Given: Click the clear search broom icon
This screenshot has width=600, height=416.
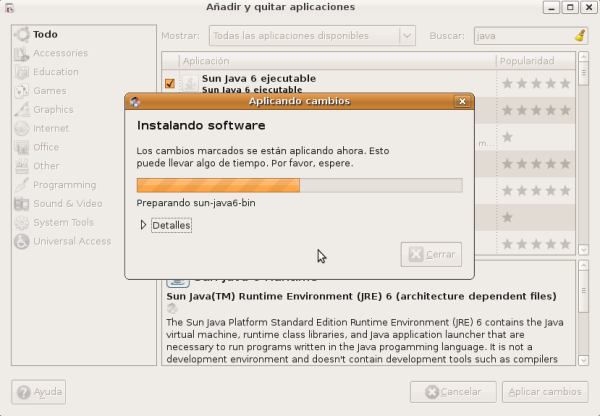Looking at the screenshot, I should click(580, 35).
